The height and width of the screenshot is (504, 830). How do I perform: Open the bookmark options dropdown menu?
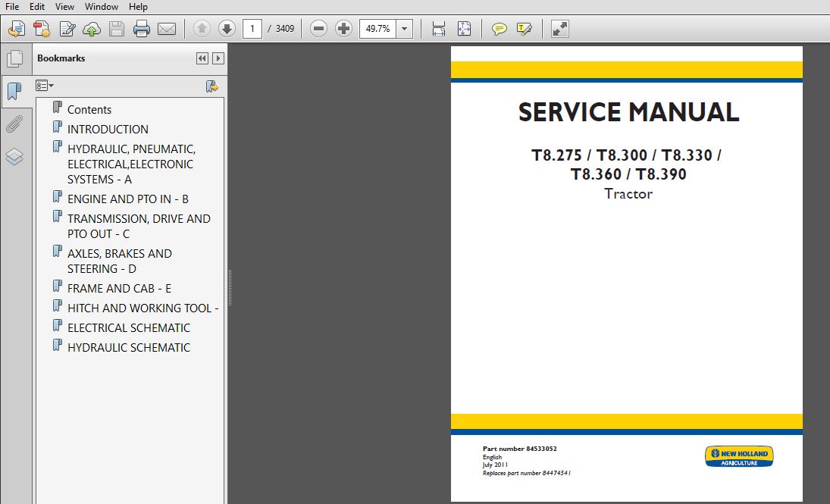pos(45,86)
